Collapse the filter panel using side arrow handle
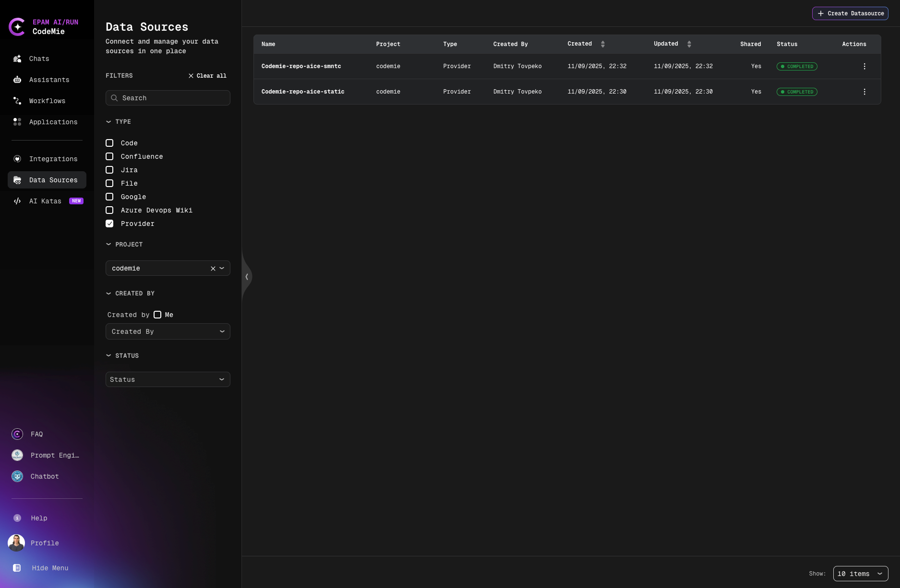 [247, 277]
